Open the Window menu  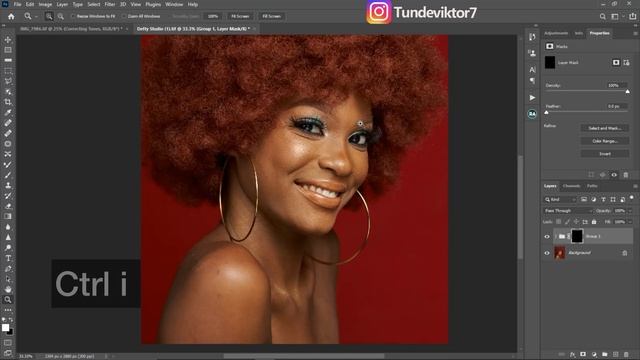(x=174, y=4)
